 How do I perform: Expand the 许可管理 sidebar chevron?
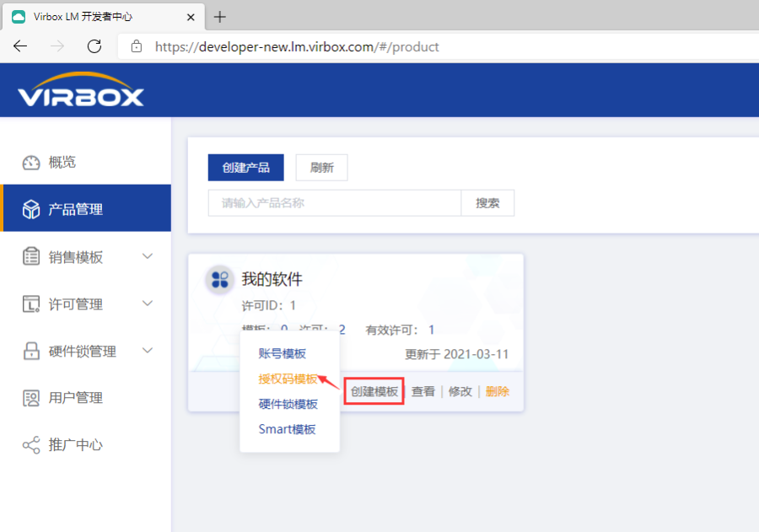point(148,304)
